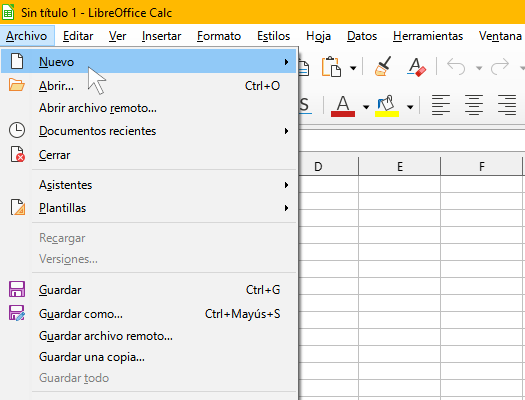525x400 pixels.
Task: Click the open folder icon beside Abrir
Action: [x=17, y=85]
